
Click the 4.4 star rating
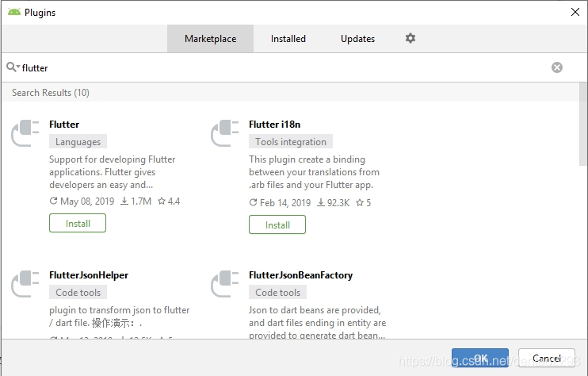click(169, 201)
